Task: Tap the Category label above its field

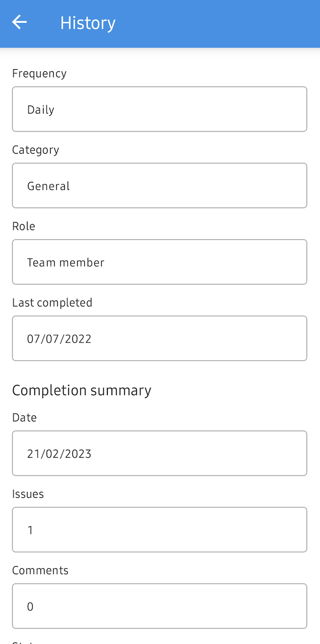Action: coord(35,150)
